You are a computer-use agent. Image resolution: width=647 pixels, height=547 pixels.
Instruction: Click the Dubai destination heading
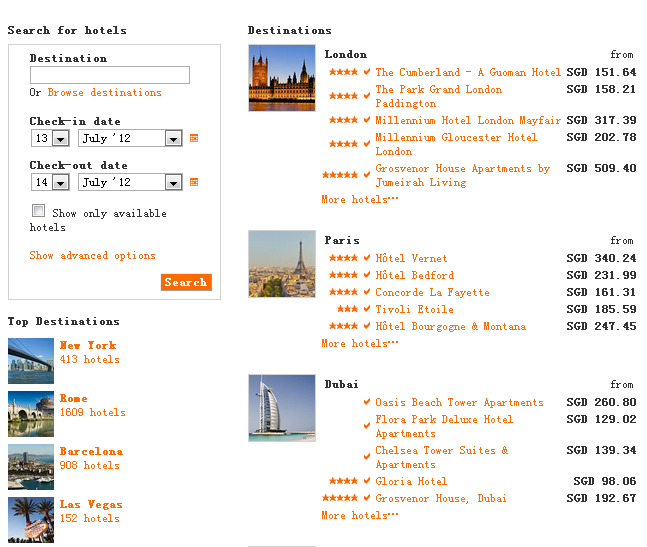(341, 384)
